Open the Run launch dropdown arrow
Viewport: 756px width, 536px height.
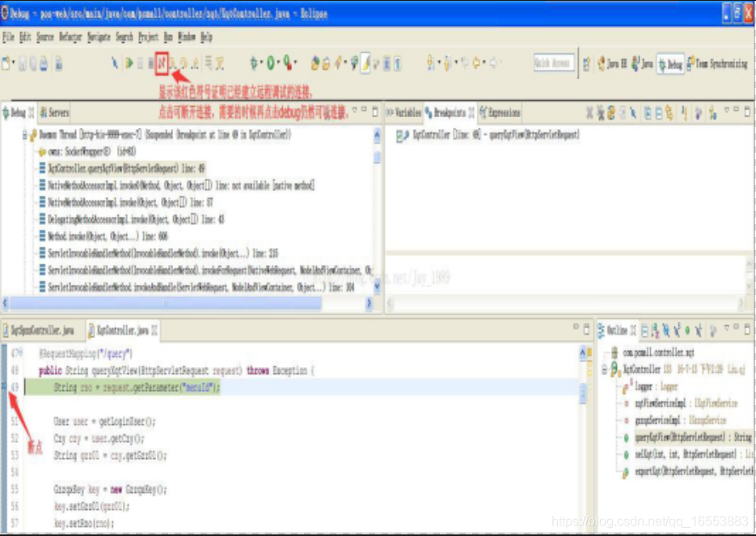pos(278,63)
